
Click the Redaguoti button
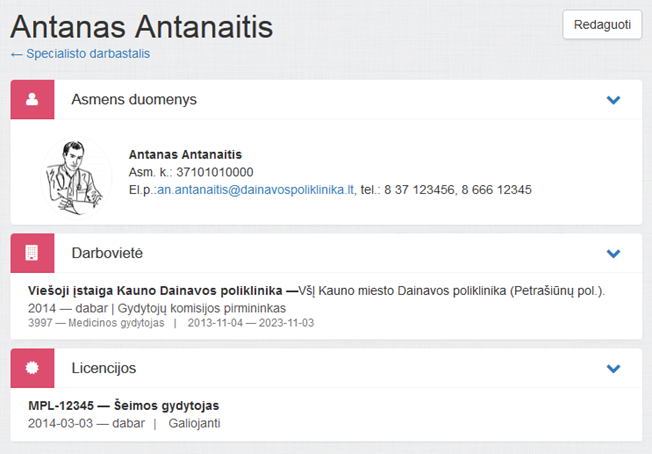pos(602,25)
